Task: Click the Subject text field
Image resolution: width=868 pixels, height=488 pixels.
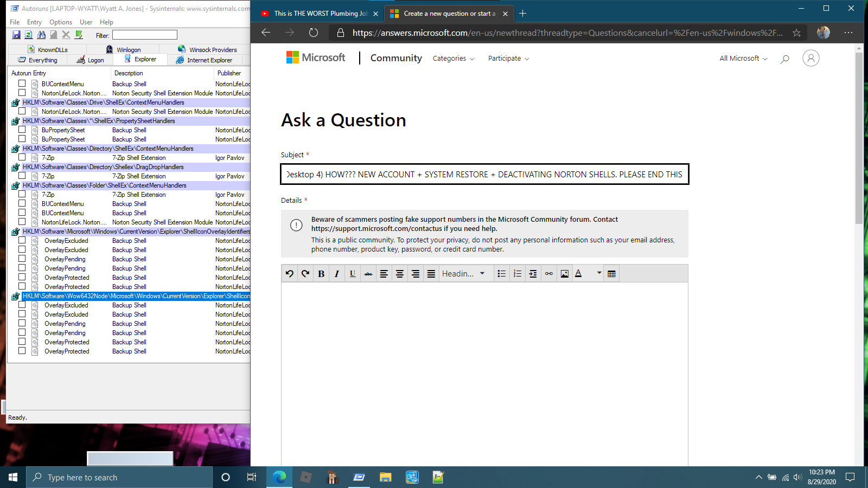Action: coord(485,174)
